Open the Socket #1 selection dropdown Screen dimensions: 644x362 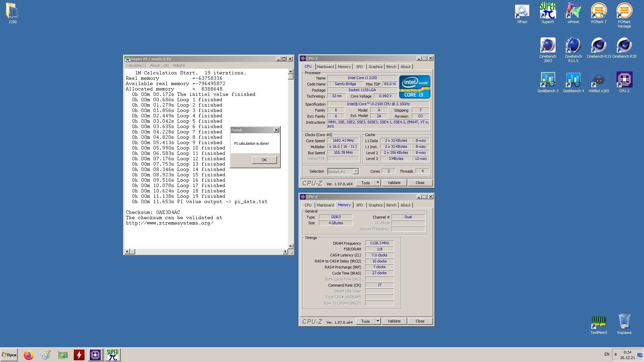(x=343, y=171)
